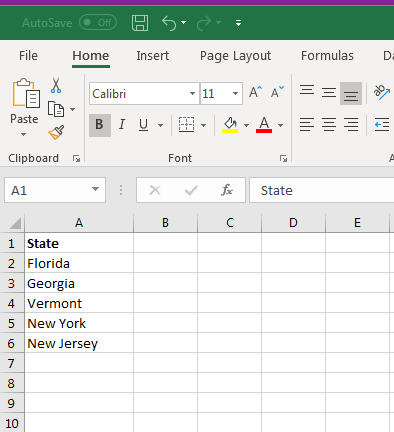Select cell containing New Jersey
The height and width of the screenshot is (432, 394).
79,343
